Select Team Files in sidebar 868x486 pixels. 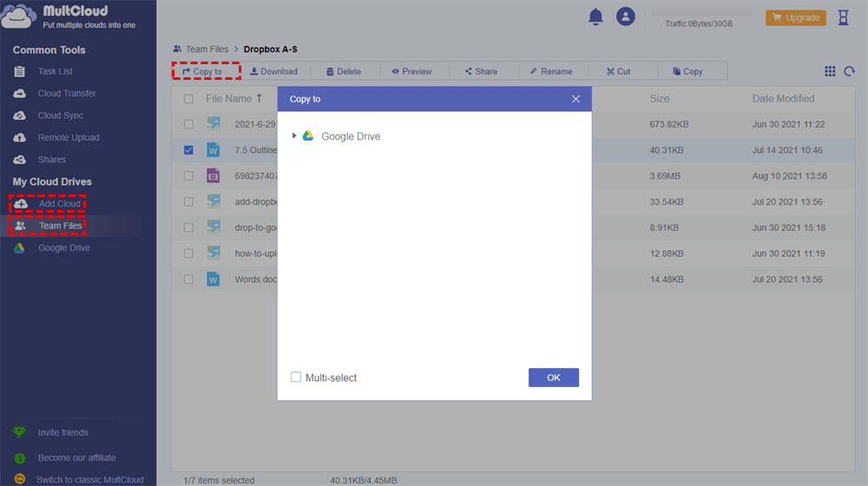pos(61,226)
